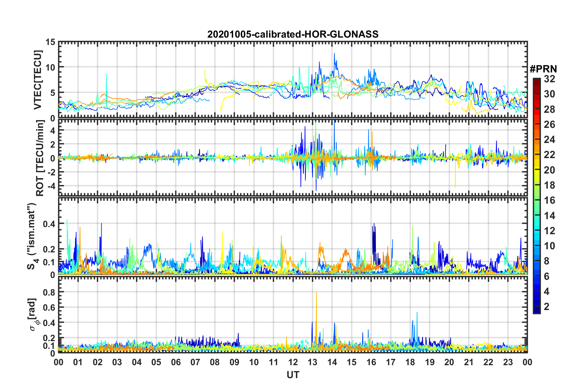The image size is (586, 392).
Task: Select the ROT [TECU/min] y-axis label
Action: pyautogui.click(x=40, y=158)
